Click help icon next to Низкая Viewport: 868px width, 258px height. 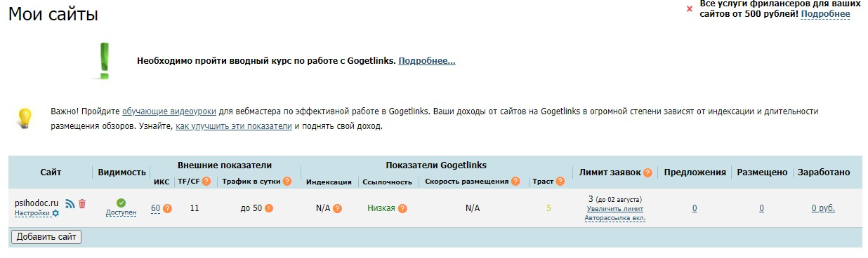(x=402, y=208)
